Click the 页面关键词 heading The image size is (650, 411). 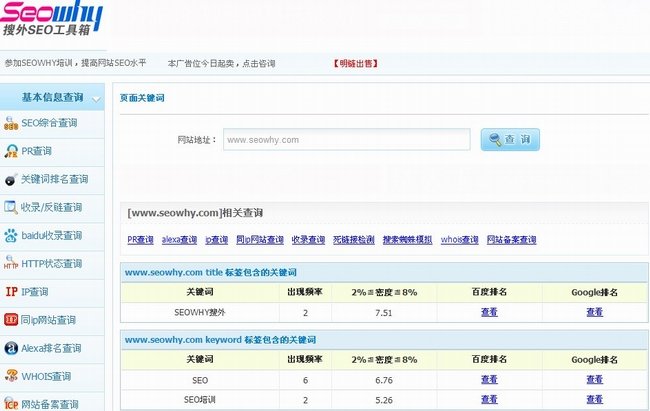point(142,98)
